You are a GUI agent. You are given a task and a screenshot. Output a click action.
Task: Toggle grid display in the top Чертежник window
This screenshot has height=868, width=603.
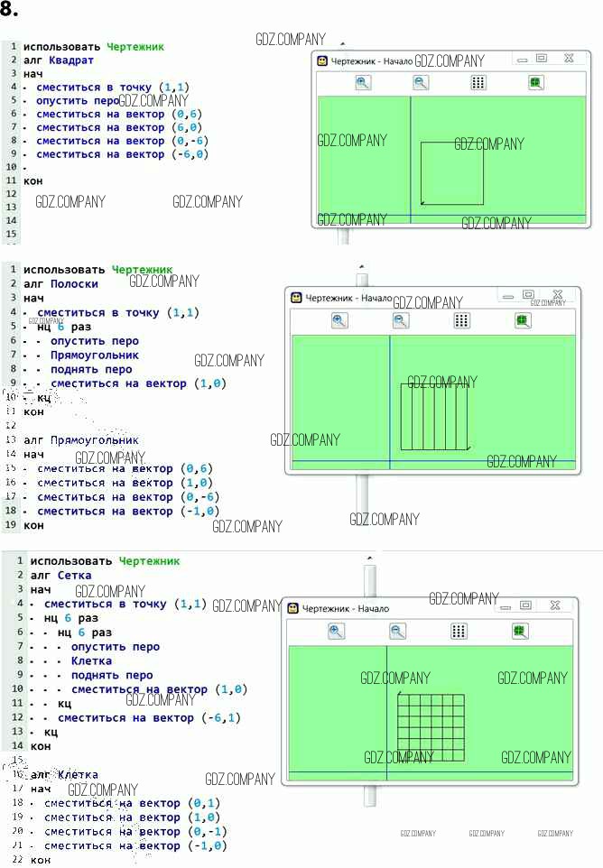tap(478, 82)
